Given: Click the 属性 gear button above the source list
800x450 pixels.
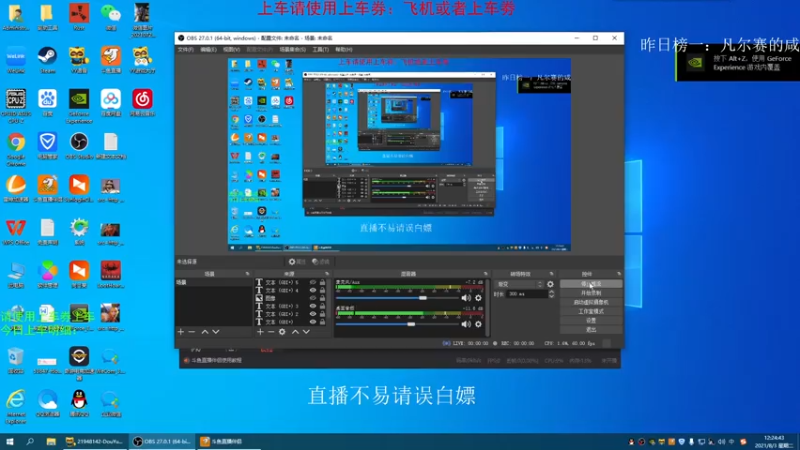Looking at the screenshot, I should (x=297, y=262).
